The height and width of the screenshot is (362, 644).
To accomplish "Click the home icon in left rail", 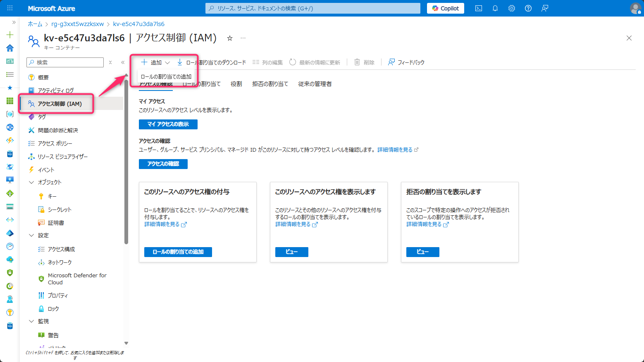I will click(x=10, y=48).
